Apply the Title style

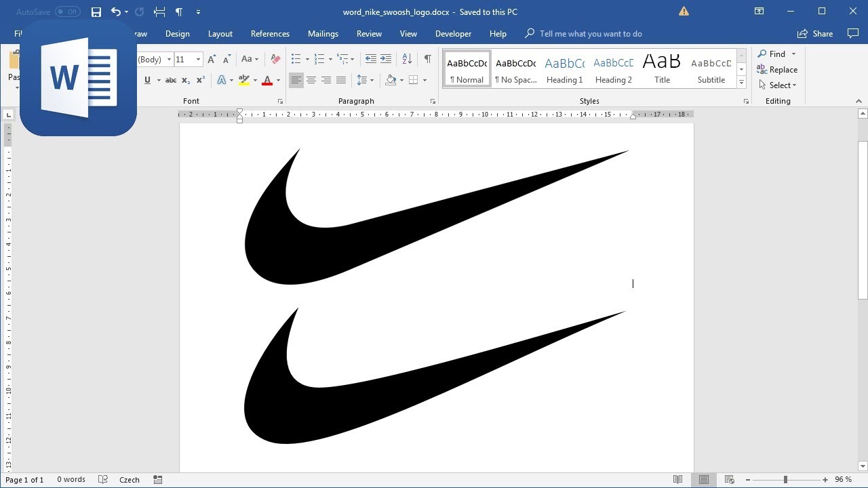point(662,70)
